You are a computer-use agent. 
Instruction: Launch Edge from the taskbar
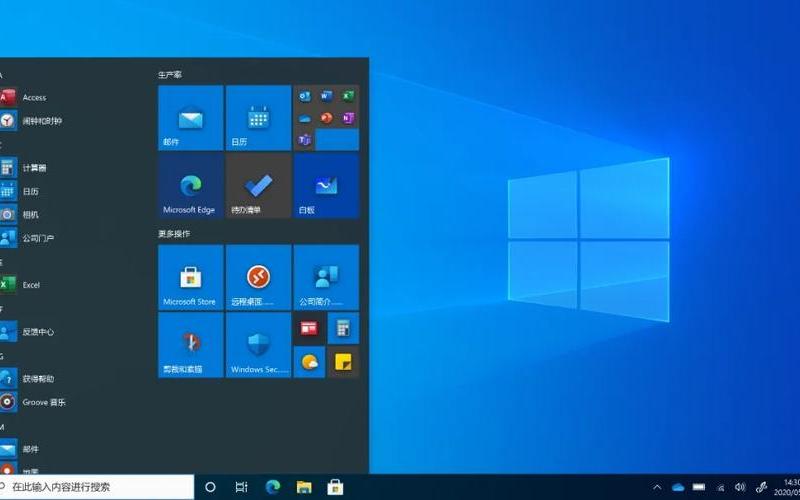[x=273, y=487]
